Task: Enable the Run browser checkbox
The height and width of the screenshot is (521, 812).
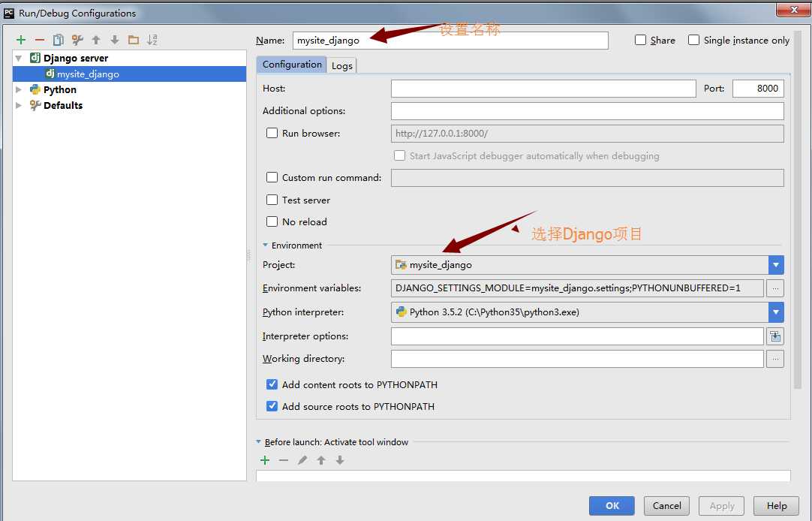Action: click(272, 133)
